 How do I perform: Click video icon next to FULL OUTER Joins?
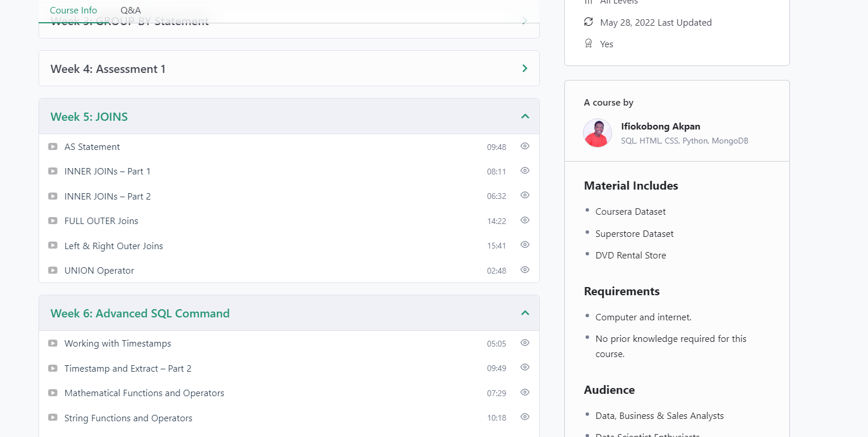click(53, 221)
